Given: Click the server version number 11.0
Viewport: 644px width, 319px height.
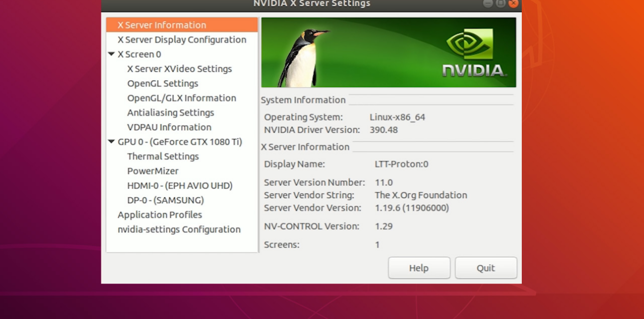Looking at the screenshot, I should pos(384,182).
